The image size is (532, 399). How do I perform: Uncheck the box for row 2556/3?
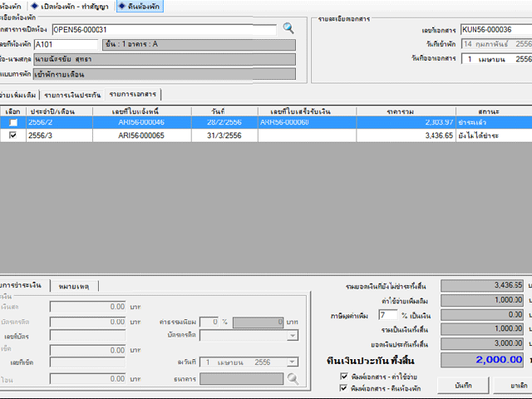12,135
